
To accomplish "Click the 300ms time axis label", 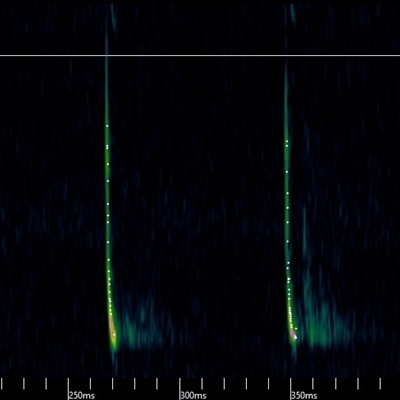I will [x=193, y=396].
